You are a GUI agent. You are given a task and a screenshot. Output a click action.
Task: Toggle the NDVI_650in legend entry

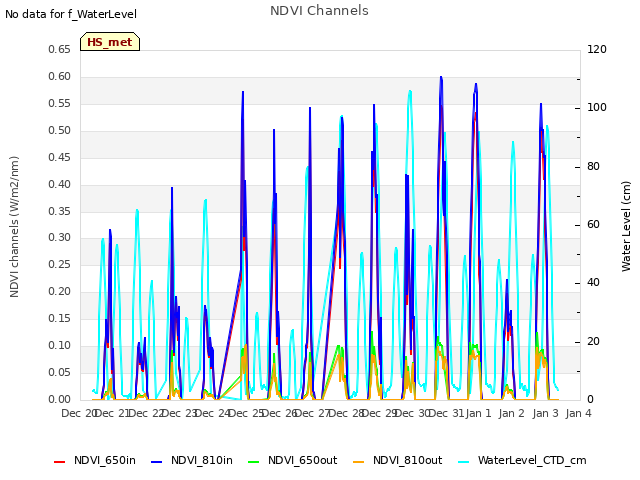pos(95,460)
